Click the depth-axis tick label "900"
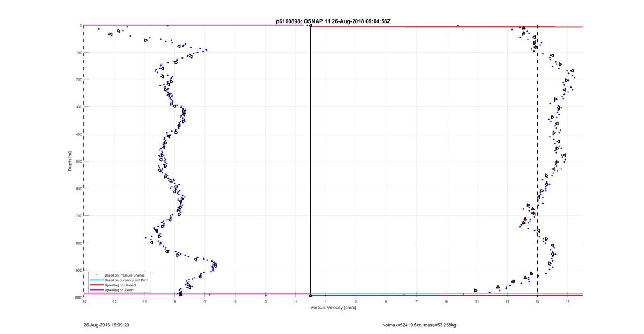The width and height of the screenshot is (644, 334). 78,270
